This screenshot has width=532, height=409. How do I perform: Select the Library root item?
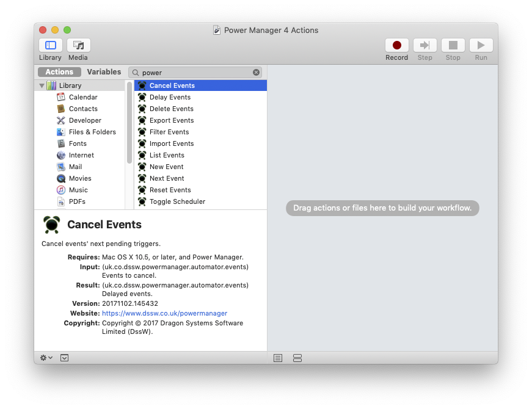tap(80, 85)
